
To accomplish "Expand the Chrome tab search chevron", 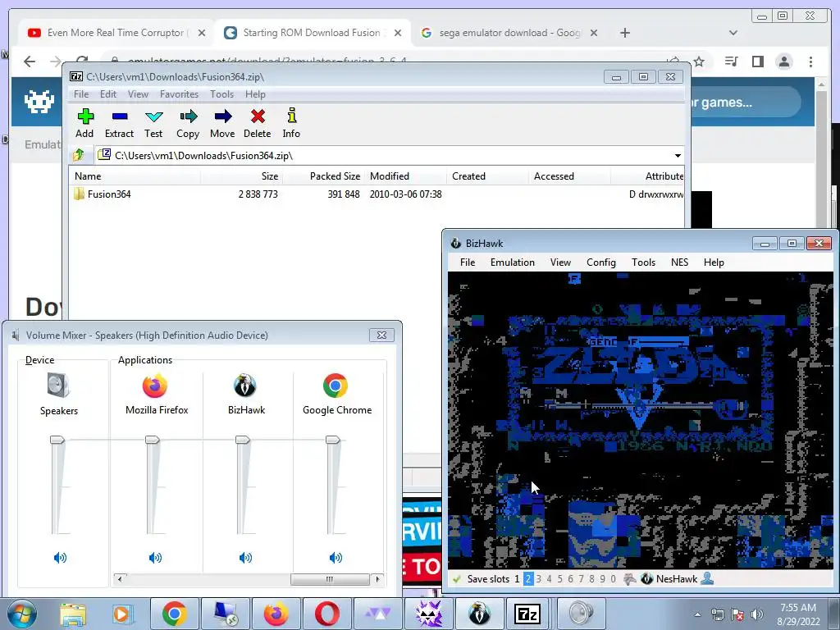I will [733, 33].
